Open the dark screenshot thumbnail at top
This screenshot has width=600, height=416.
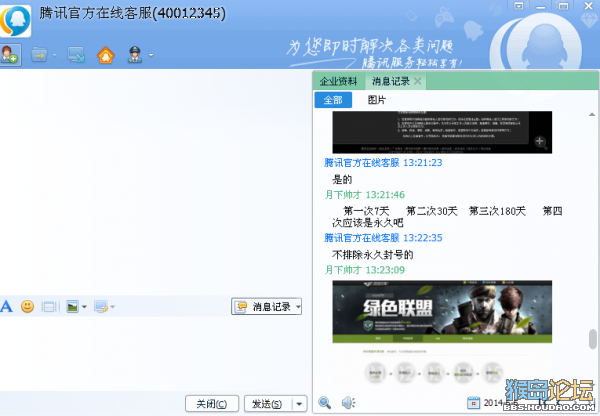(442, 132)
